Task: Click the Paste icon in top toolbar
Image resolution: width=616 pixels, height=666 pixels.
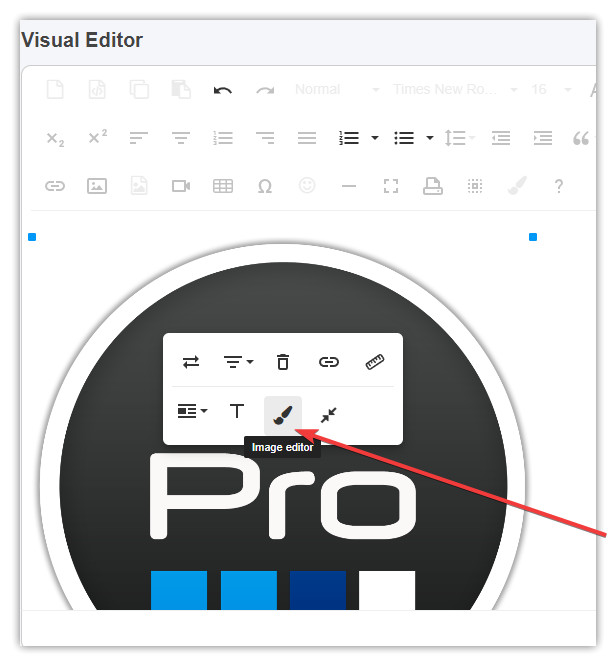Action: click(x=181, y=90)
